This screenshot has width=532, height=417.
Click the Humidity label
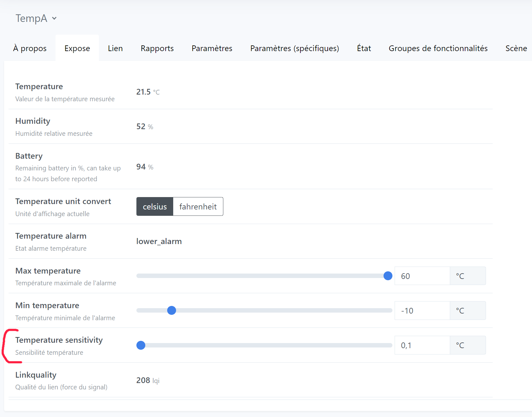[33, 121]
